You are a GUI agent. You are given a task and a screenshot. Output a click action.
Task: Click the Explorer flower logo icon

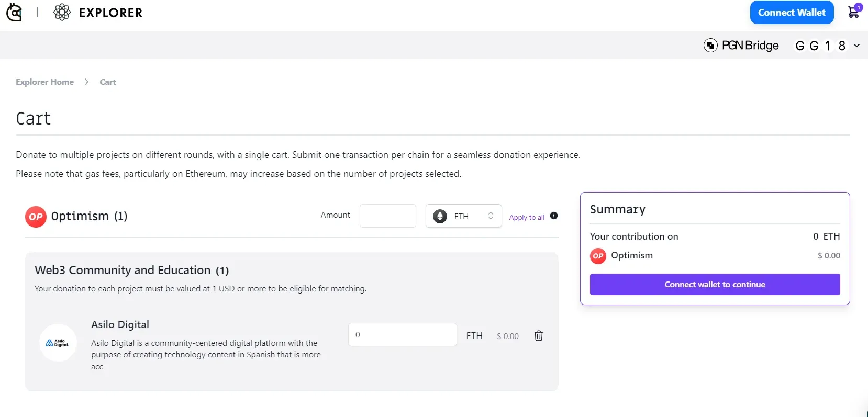pos(62,12)
